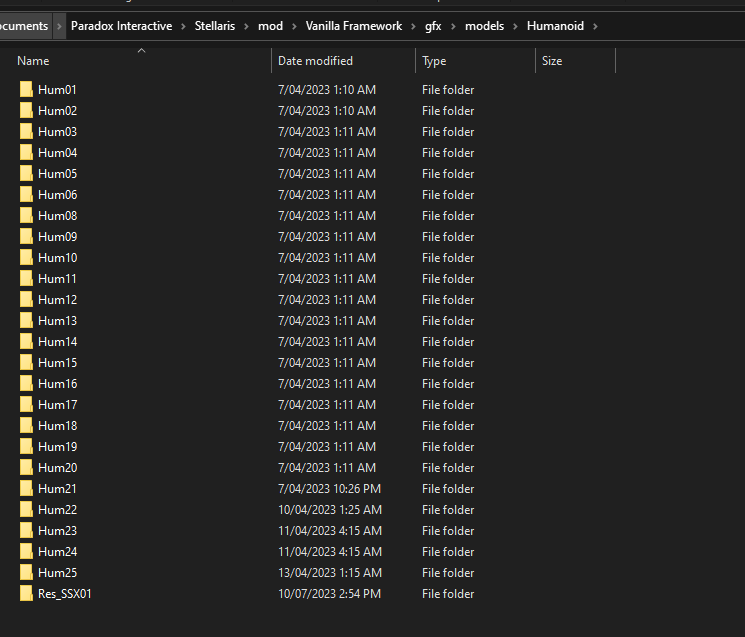The image size is (745, 637).
Task: Select the Res_SSX01 folder icon
Action: coord(26,593)
